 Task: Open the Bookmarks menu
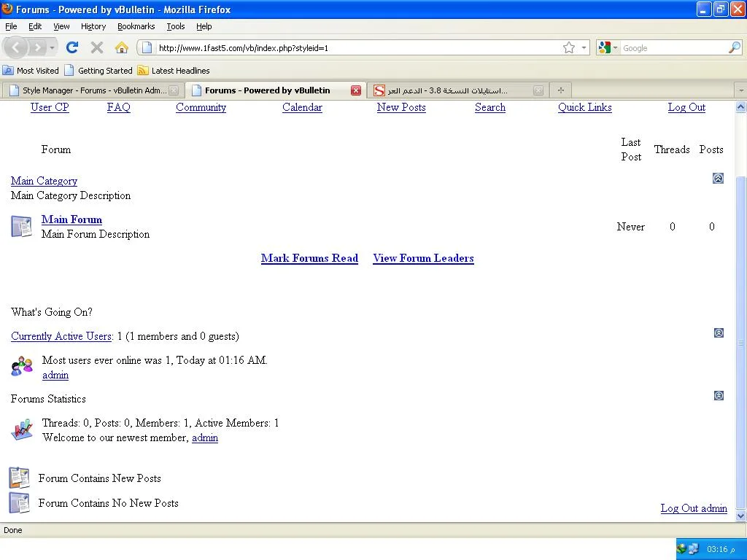(x=136, y=26)
